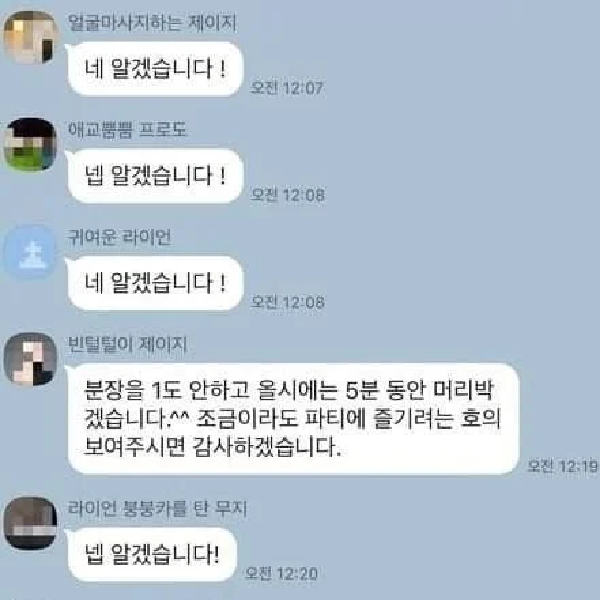The width and height of the screenshot is (600, 600).
Task: Tap 애교뿜뿜 프로도's 넵 알겠습니다 bubble
Action: 155,176
